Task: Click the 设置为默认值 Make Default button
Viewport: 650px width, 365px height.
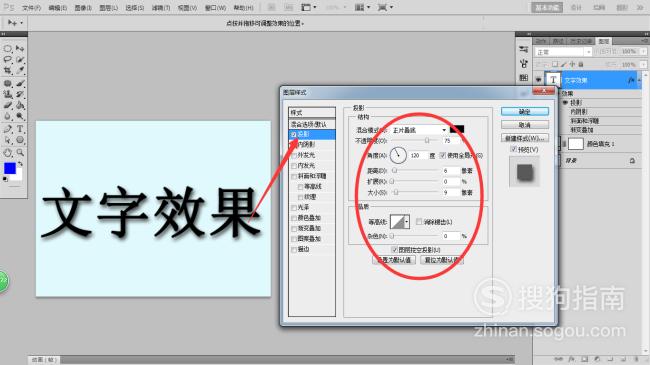Action: click(x=394, y=260)
